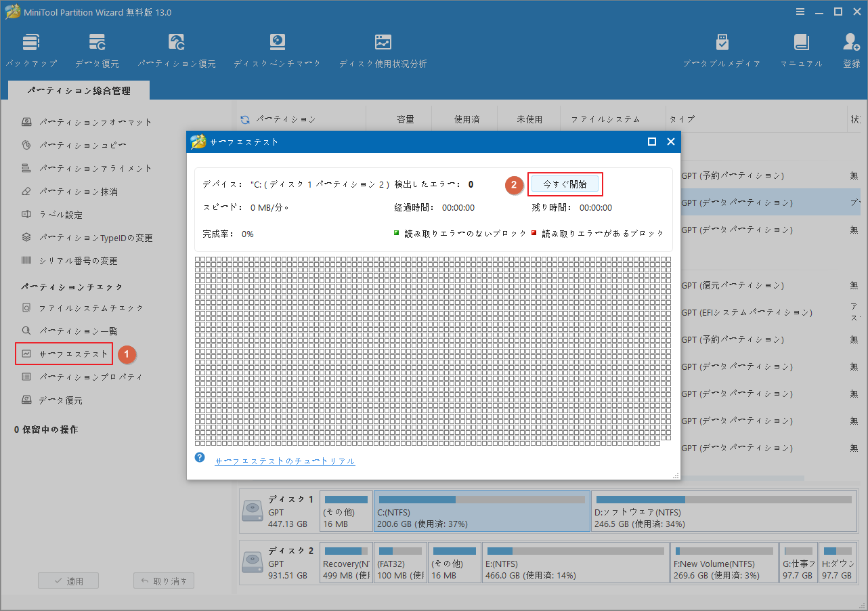Sort by the ファイルシステム column header

point(605,120)
